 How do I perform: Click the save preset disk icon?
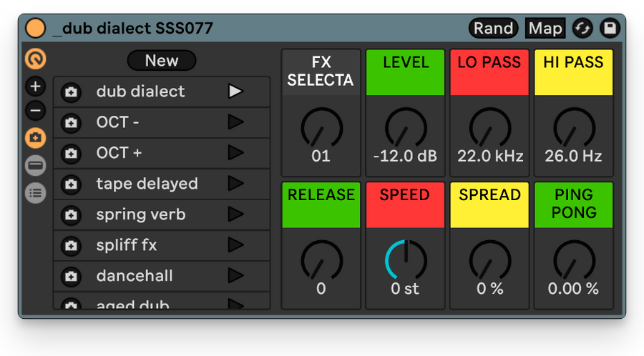coord(610,29)
